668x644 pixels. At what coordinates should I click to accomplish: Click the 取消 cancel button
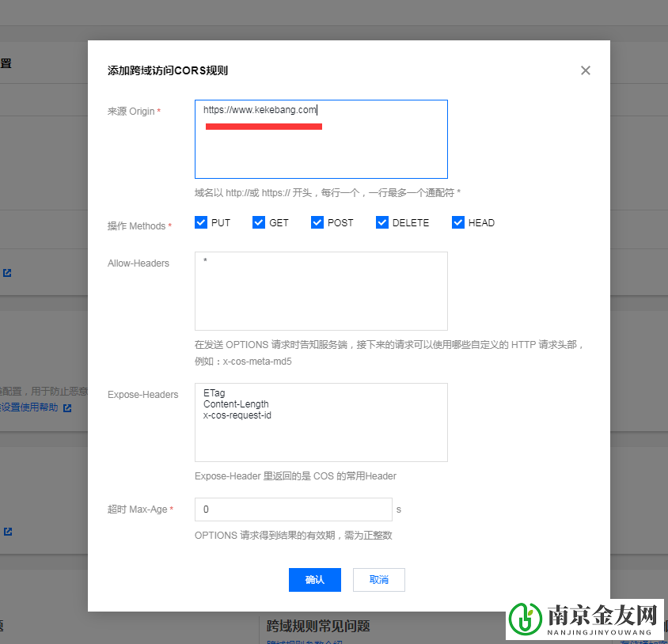pos(378,580)
